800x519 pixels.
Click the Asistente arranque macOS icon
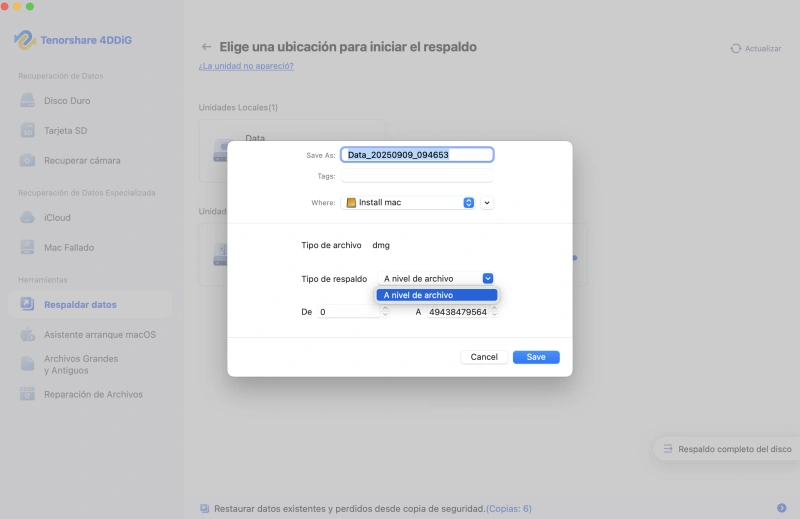pos(27,335)
